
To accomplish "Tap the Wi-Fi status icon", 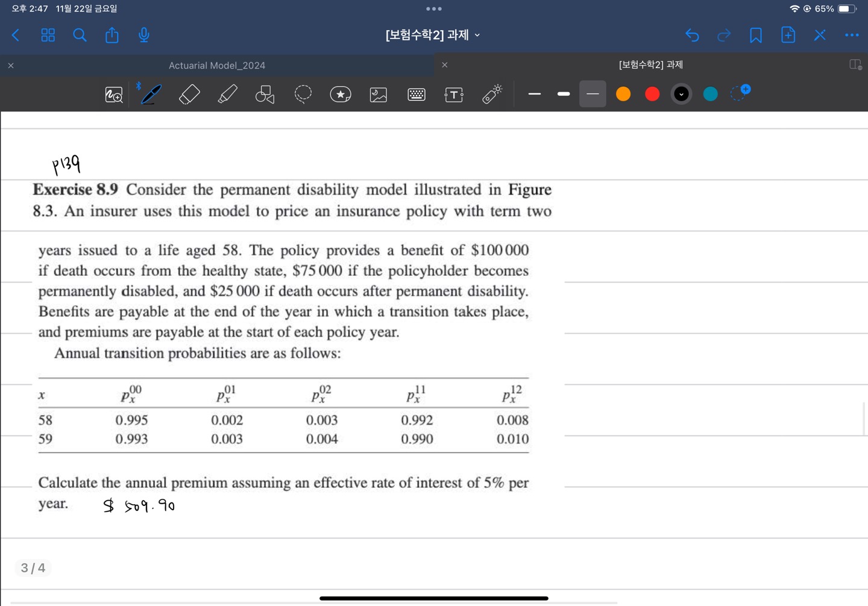I will tap(794, 8).
